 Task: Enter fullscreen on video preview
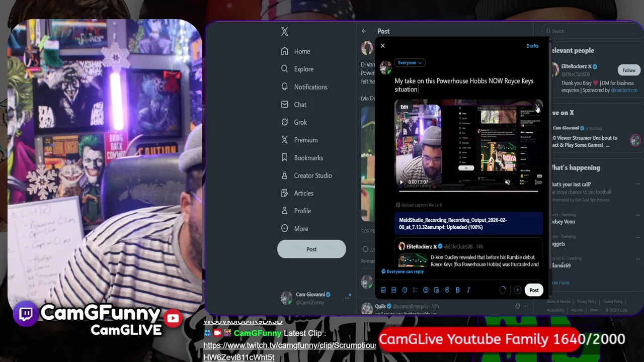pos(522,182)
